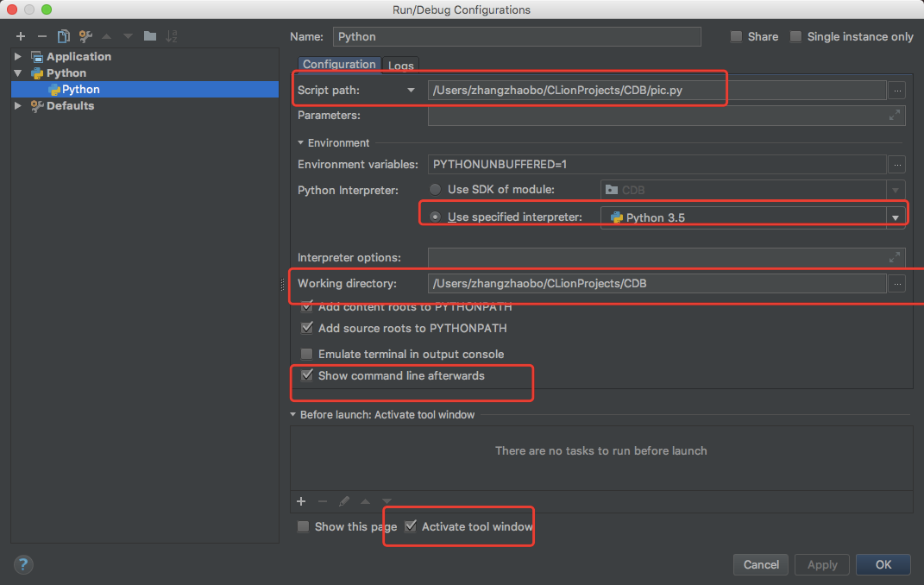924x585 pixels.
Task: Add new configuration with plus icon
Action: 21,36
